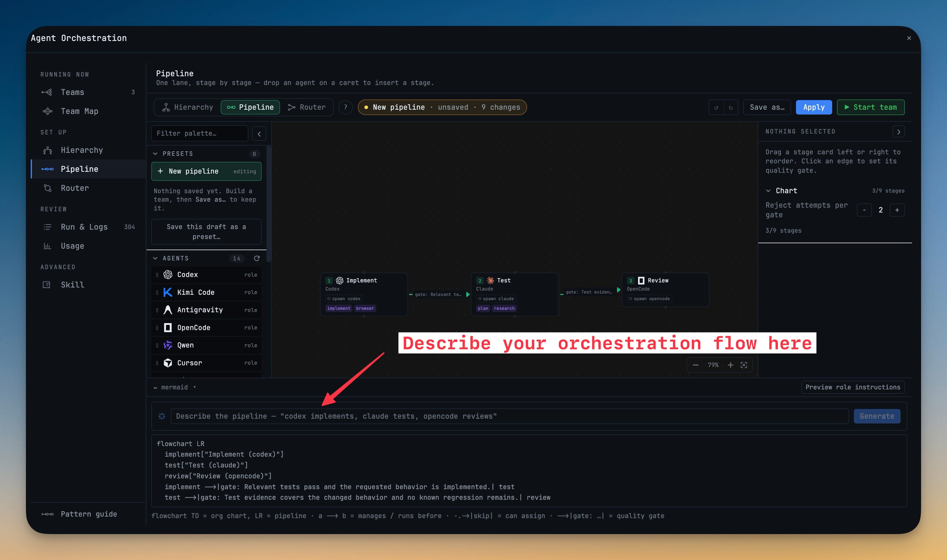The image size is (947, 560).
Task: Click the Cursor agent logo
Action: click(x=168, y=363)
